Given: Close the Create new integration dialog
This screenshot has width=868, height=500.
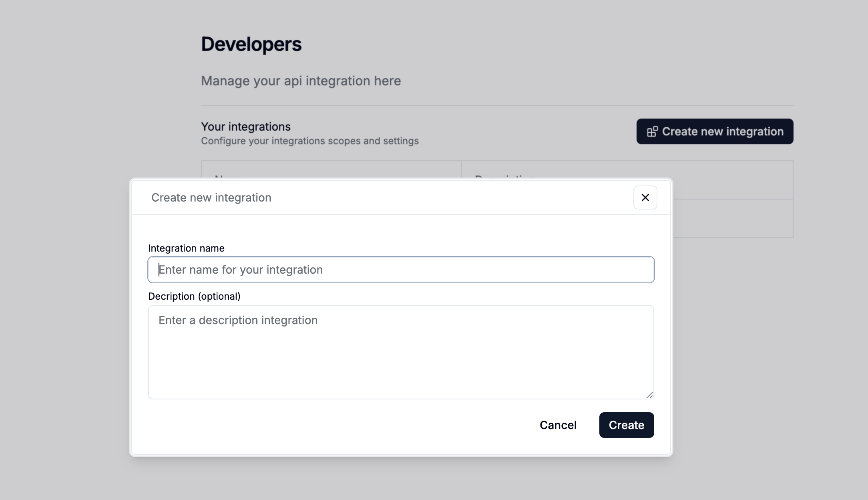Looking at the screenshot, I should (x=645, y=198).
